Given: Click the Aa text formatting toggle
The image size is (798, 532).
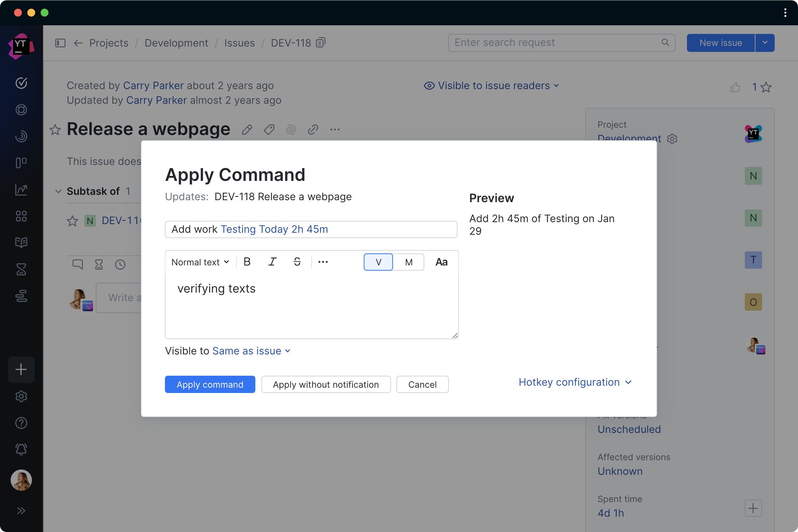Looking at the screenshot, I should tap(442, 262).
